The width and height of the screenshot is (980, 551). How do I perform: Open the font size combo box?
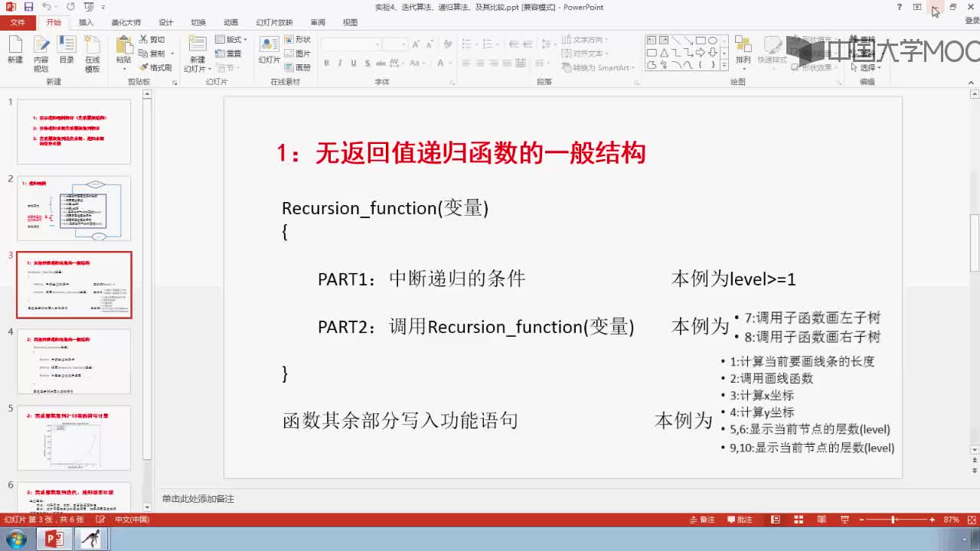[x=395, y=44]
